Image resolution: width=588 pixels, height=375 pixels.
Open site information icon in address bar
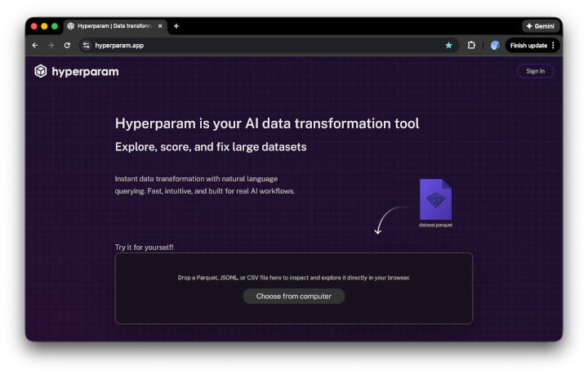87,46
